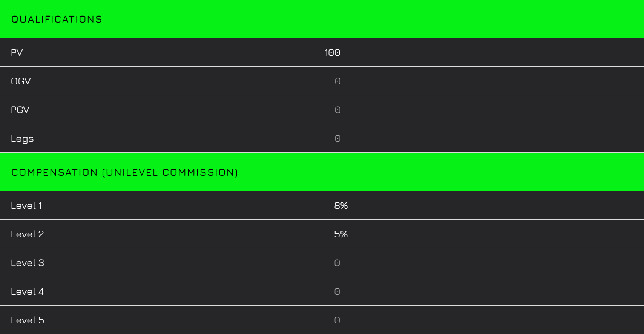Viewport: 644px width, 334px height.
Task: Click the Level 2 row label
Action: click(27, 234)
